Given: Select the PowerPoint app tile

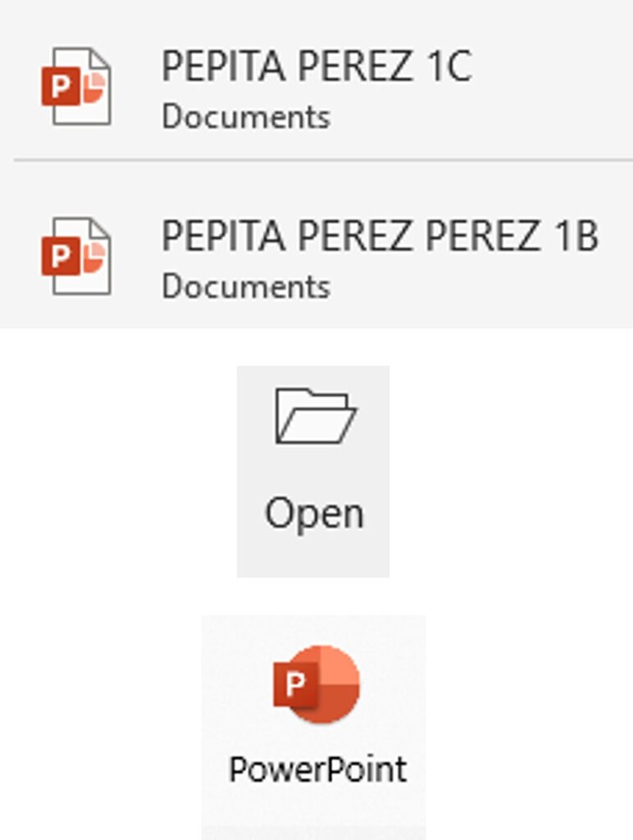Looking at the screenshot, I should 314,726.
